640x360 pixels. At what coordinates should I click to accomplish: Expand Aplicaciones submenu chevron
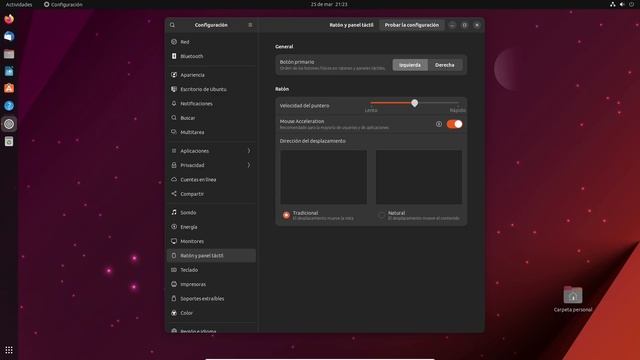(x=249, y=151)
